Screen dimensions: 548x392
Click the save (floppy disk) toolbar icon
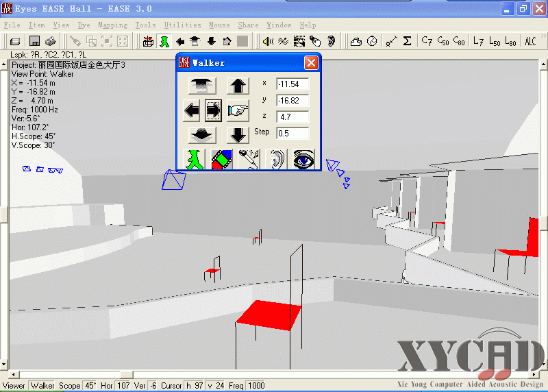pos(34,41)
